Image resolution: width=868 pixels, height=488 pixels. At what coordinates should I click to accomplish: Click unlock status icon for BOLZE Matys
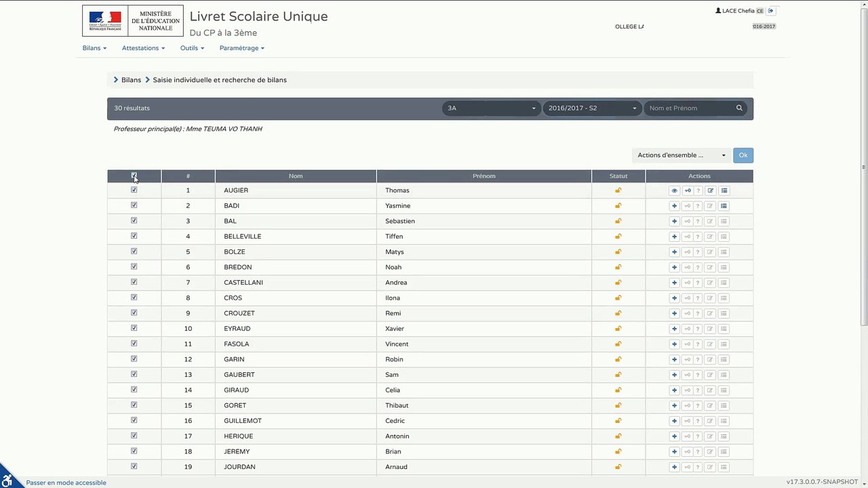pyautogui.click(x=618, y=252)
